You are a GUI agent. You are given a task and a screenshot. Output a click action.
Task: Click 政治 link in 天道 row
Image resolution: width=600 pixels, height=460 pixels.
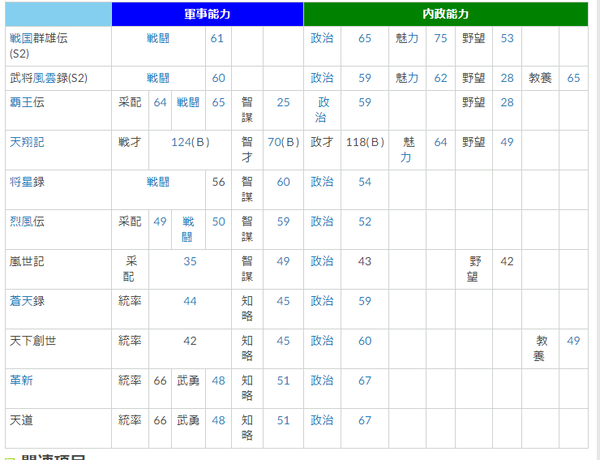click(322, 420)
